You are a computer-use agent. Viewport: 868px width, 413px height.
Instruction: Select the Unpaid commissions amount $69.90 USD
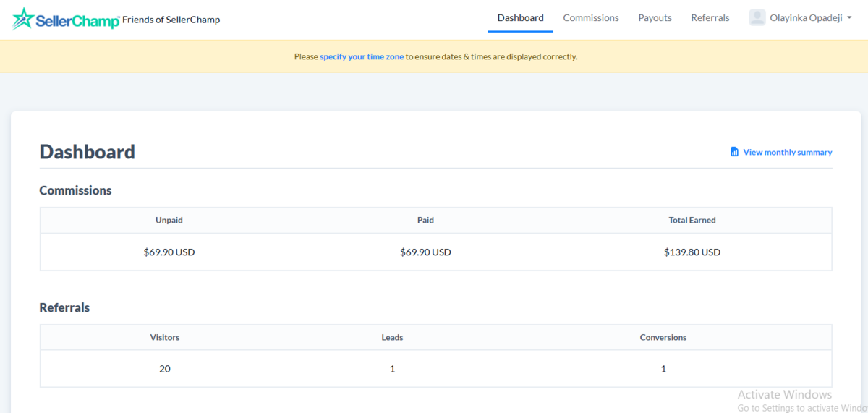(169, 252)
